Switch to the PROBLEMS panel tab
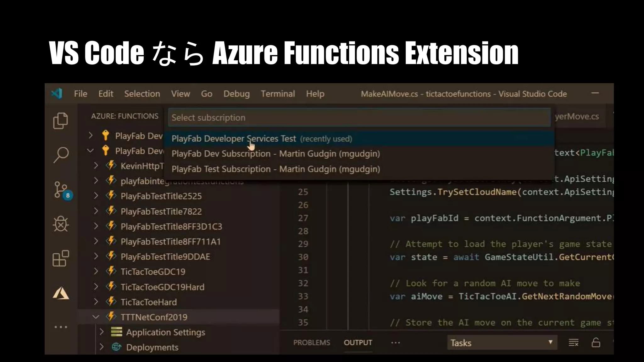Image resolution: width=644 pixels, height=362 pixels. (312, 343)
